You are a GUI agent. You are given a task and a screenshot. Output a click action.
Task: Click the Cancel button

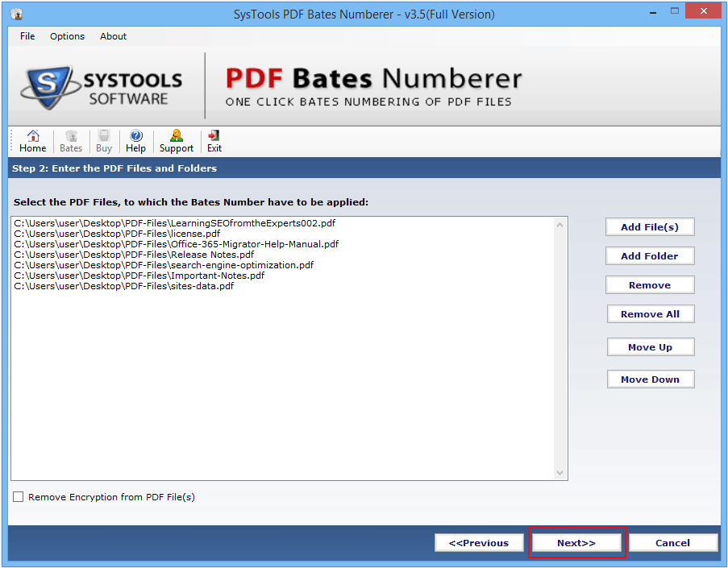(672, 542)
